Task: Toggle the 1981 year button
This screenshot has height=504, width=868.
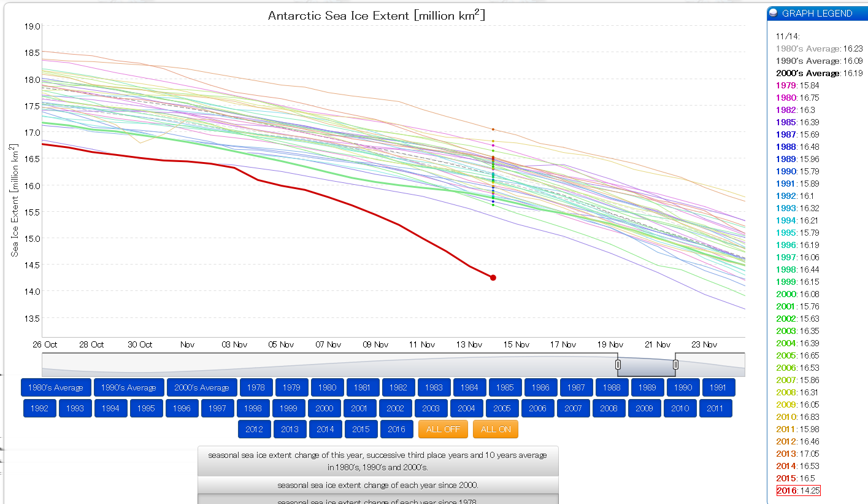Action: 363,387
